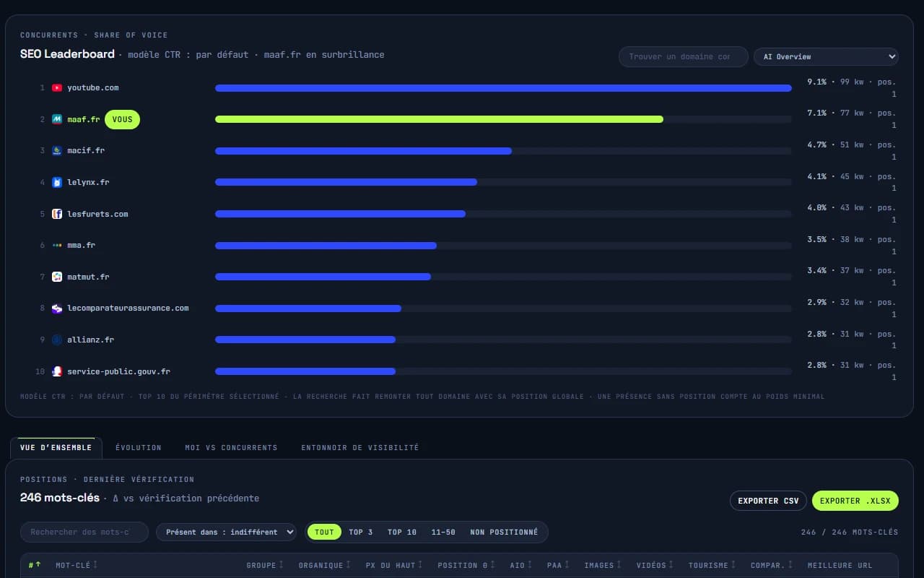The image size is (924, 578).
Task: Click the youtube.com share-of-voice bar
Action: click(503, 88)
